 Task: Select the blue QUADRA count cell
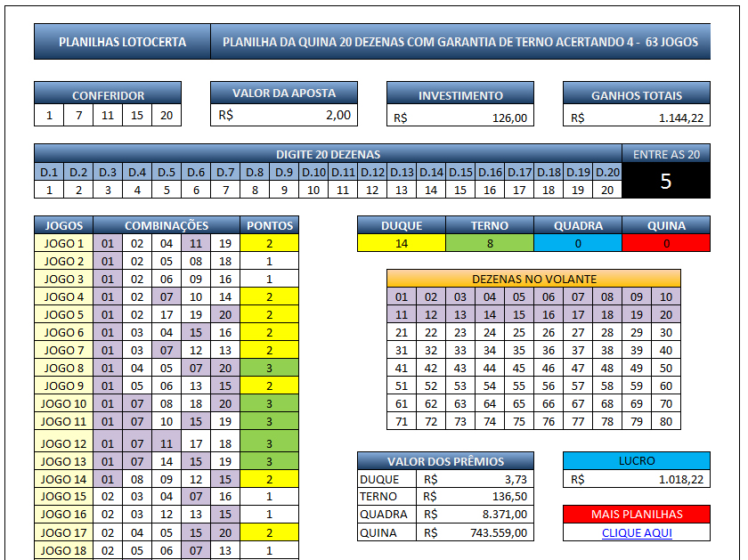coord(577,243)
